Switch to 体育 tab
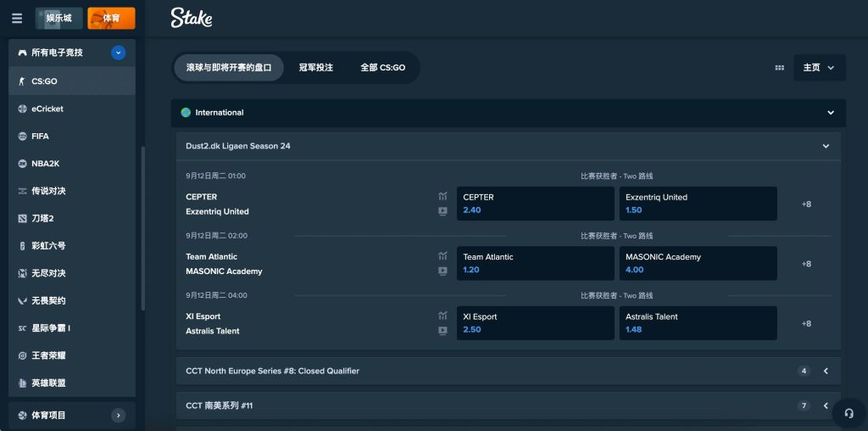 click(111, 19)
